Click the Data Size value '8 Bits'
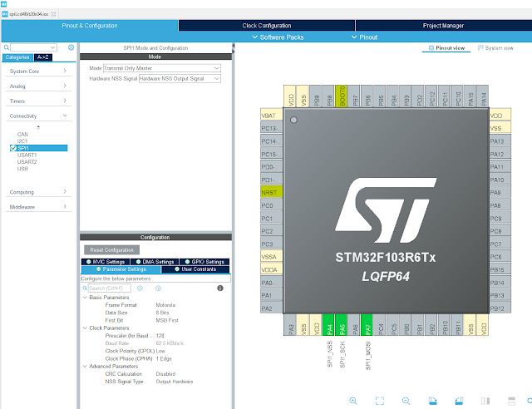 162,313
